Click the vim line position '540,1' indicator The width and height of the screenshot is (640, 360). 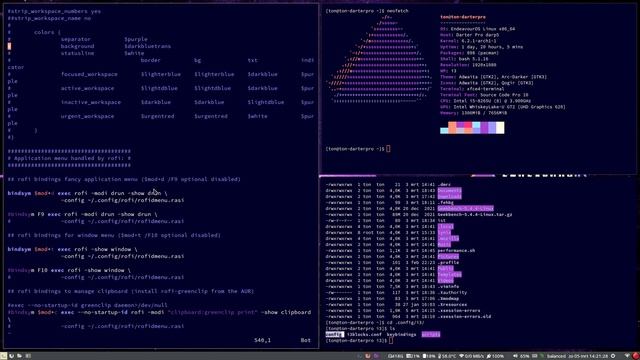tap(262, 340)
